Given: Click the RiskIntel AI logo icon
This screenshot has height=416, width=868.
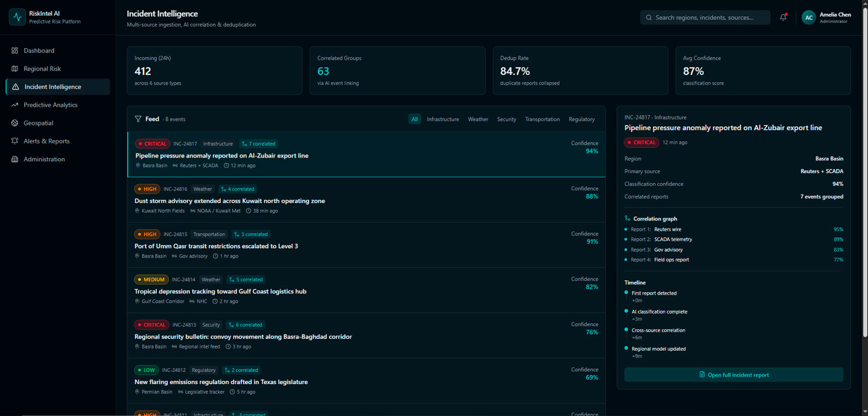Looking at the screenshot, I should (17, 17).
